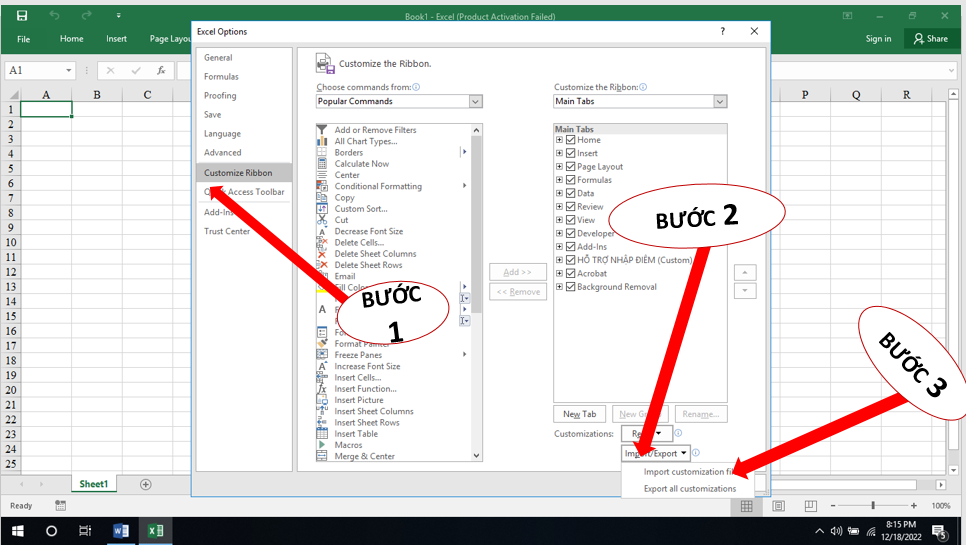Open the Advanced category in Excel Options
This screenshot has height=545, width=966.
pyautogui.click(x=222, y=153)
